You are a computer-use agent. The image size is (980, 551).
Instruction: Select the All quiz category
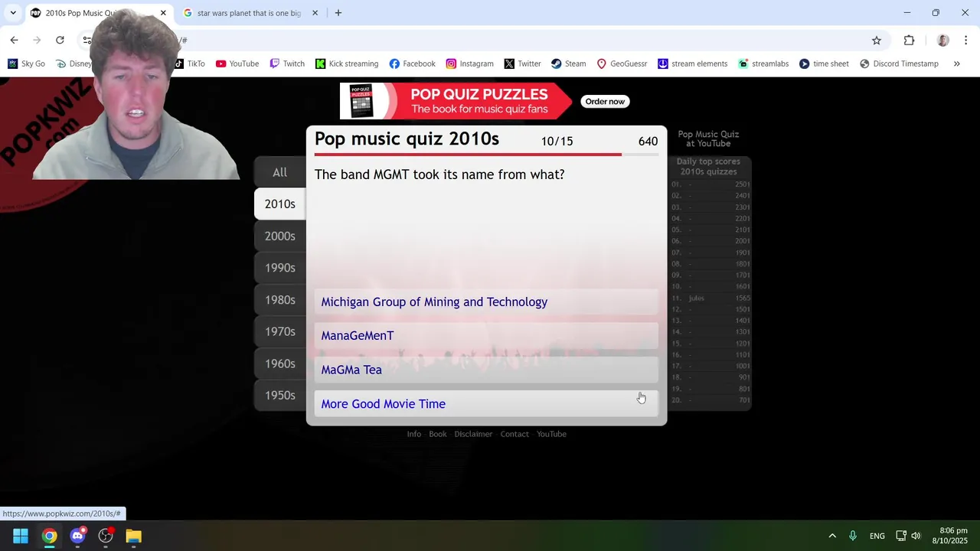click(280, 172)
